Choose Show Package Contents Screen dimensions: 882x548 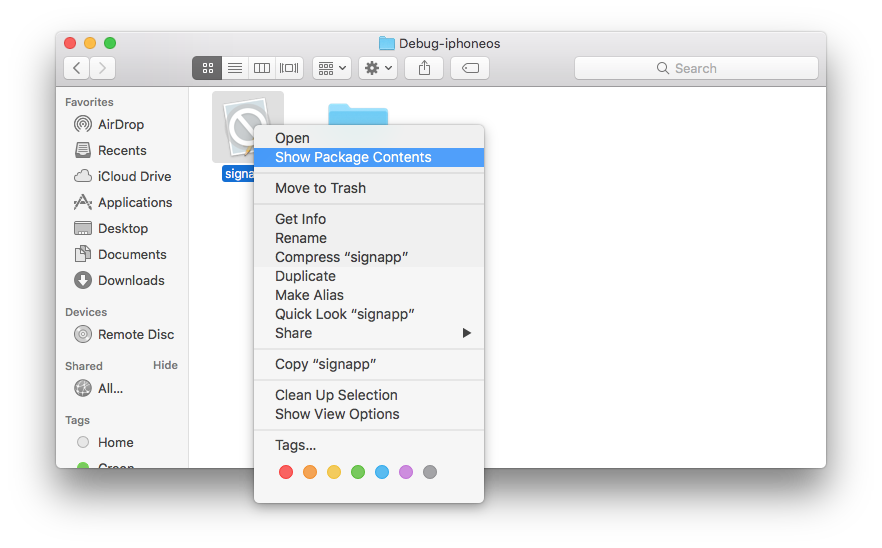click(353, 157)
